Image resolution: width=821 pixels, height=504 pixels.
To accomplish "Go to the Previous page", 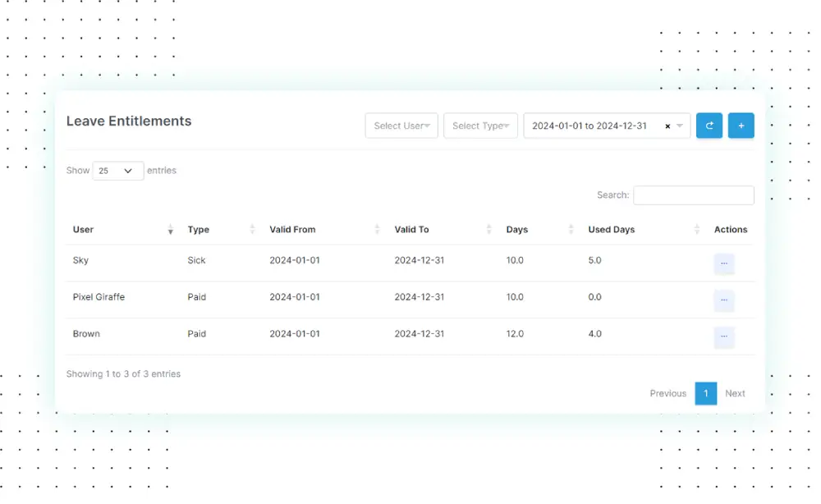I will point(667,393).
